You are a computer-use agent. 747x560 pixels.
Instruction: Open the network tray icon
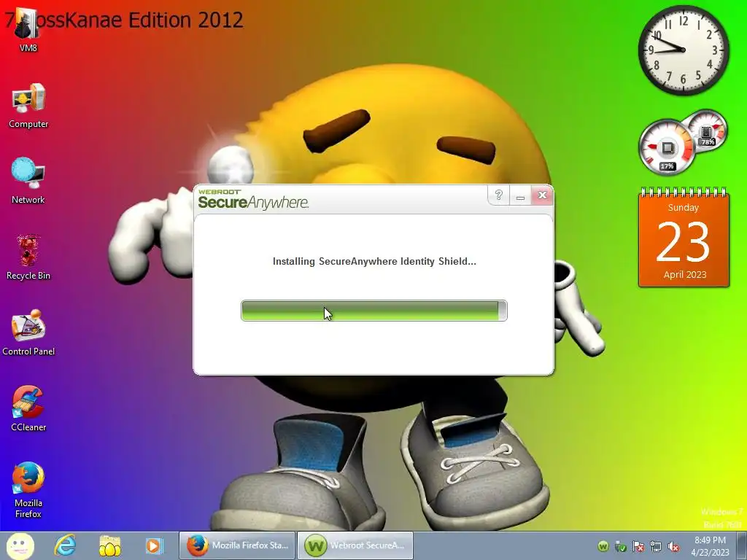point(656,546)
